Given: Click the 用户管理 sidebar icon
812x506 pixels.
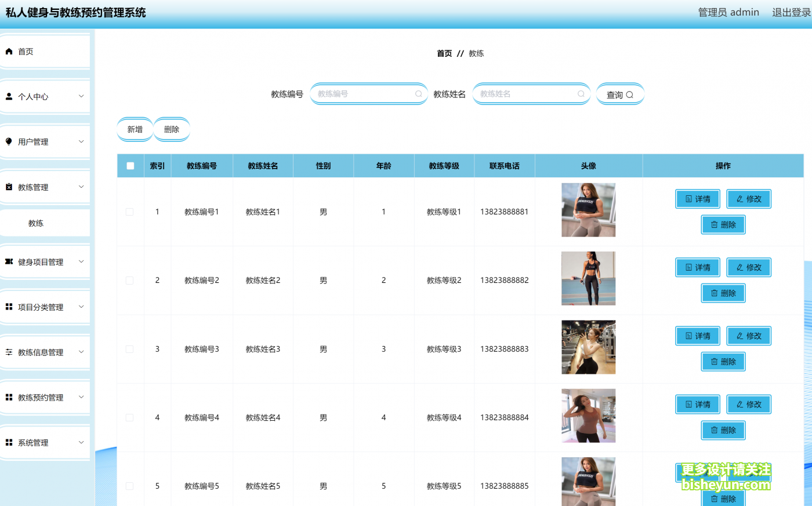Looking at the screenshot, I should pyautogui.click(x=9, y=141).
